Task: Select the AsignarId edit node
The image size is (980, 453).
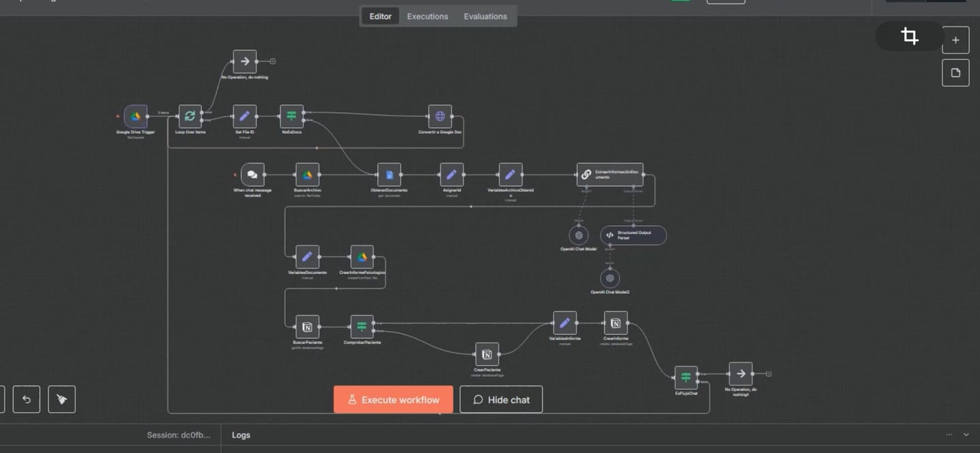Action: pos(452,175)
